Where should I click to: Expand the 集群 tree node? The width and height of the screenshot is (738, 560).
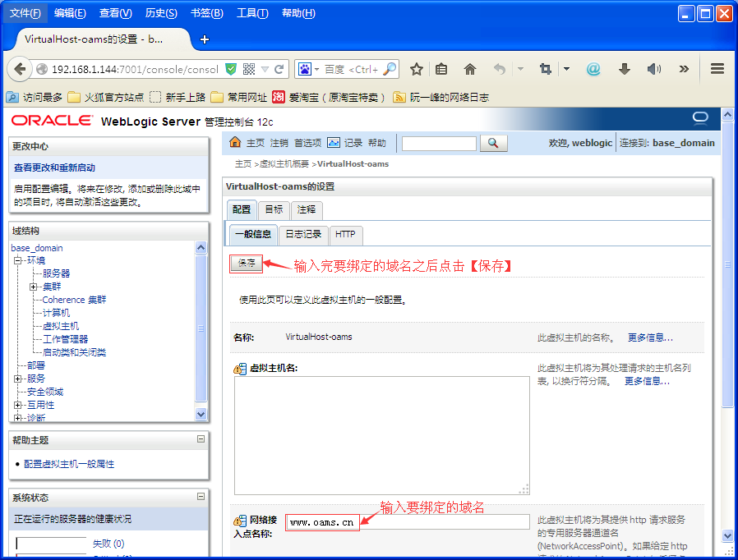(33, 287)
